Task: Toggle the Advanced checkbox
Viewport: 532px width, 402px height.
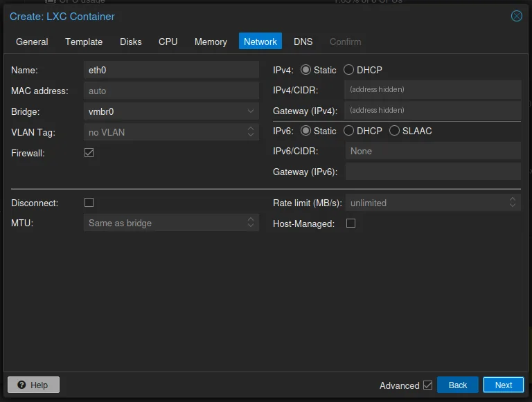Action: click(427, 385)
